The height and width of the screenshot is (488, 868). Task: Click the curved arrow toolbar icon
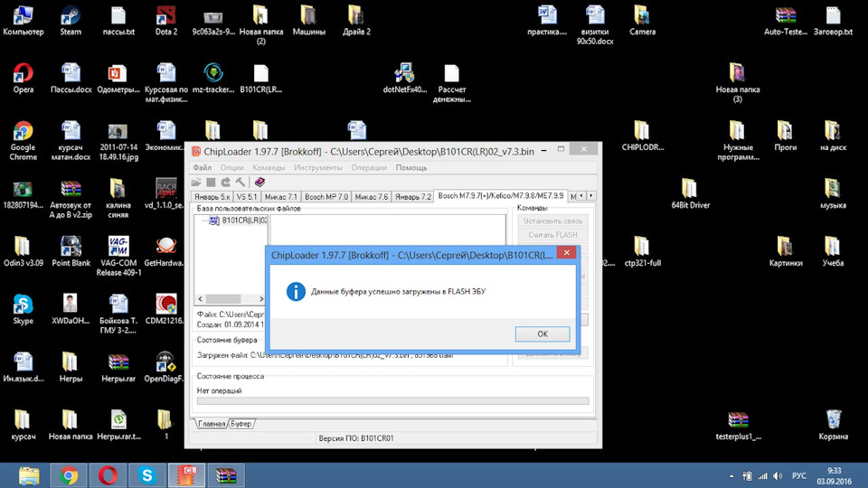225,182
